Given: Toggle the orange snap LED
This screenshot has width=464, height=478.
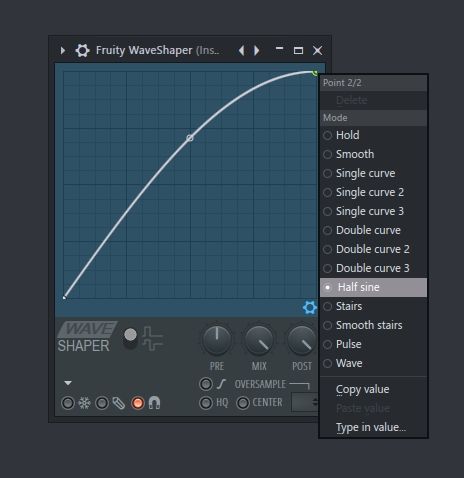Looking at the screenshot, I should [x=138, y=403].
